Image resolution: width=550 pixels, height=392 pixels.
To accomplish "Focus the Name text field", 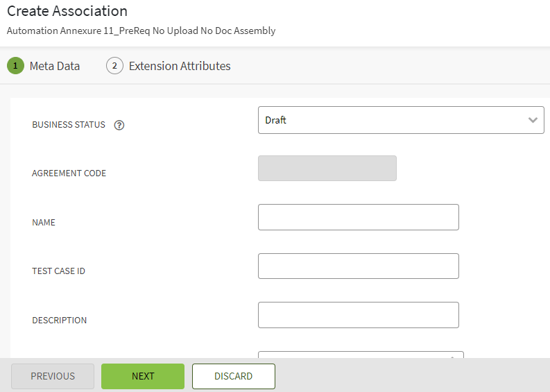I will [358, 217].
